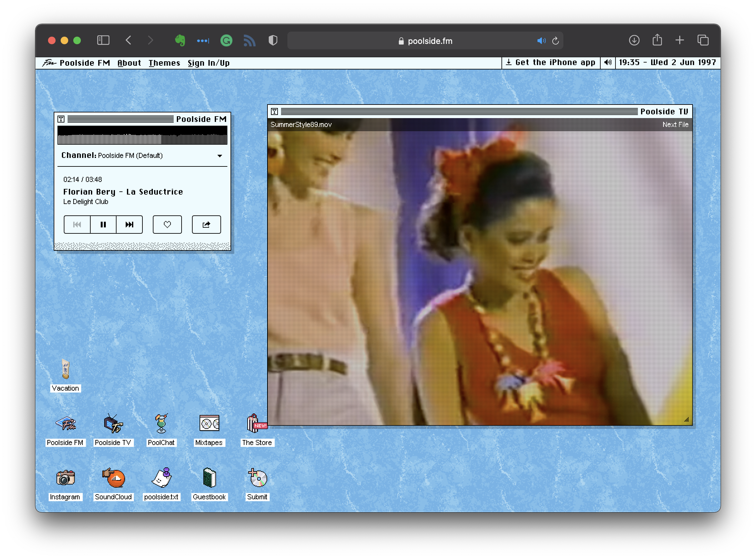Skip to the next track
756x559 pixels.
coord(129,225)
